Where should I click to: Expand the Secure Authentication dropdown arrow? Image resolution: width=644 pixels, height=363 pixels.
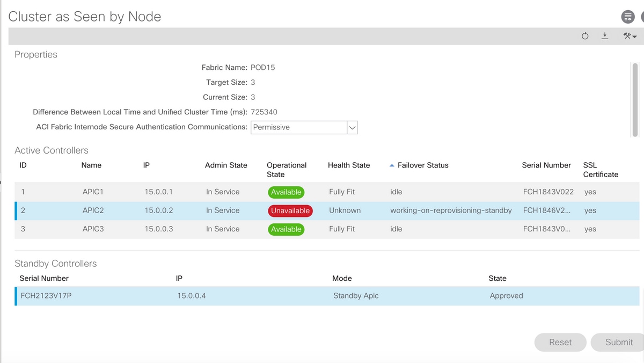352,127
